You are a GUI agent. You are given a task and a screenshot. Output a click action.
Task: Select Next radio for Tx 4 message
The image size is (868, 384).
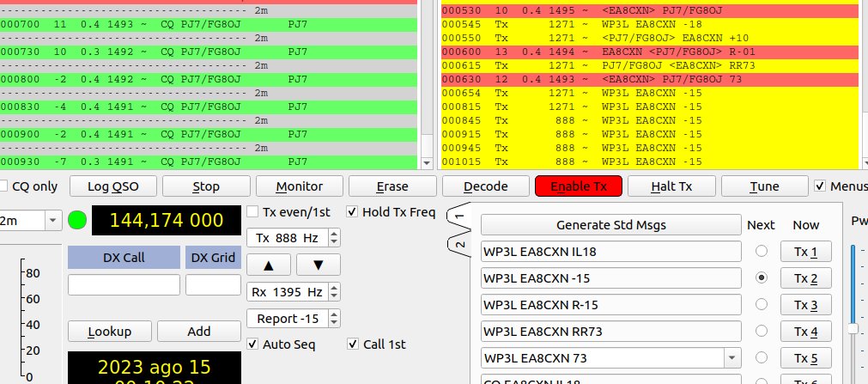762,331
